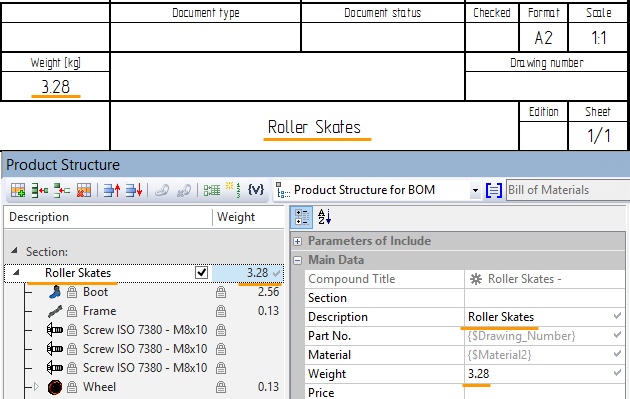Click the Bill of Materials text field
Image resolution: width=630 pixels, height=399 pixels.
[x=568, y=190]
